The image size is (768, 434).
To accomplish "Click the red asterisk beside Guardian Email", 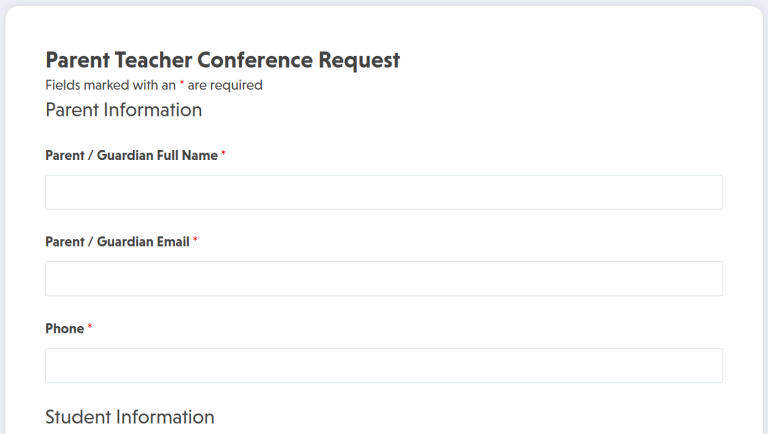I will (195, 242).
